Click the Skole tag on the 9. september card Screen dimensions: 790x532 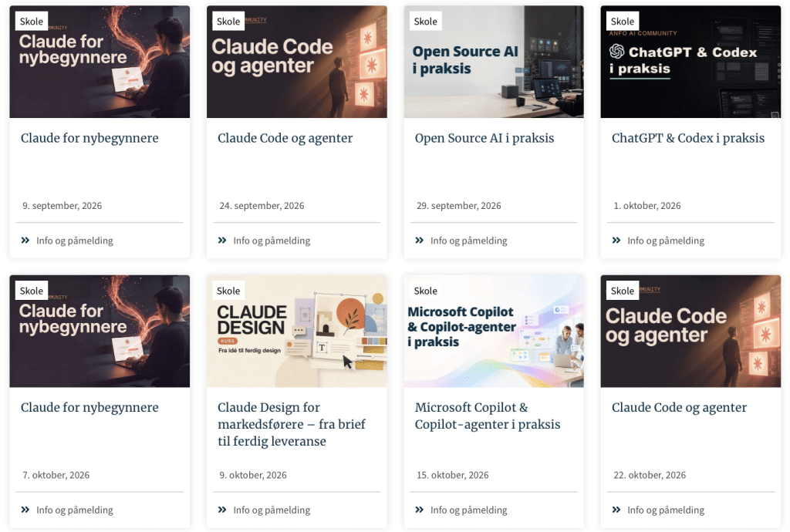click(31, 21)
